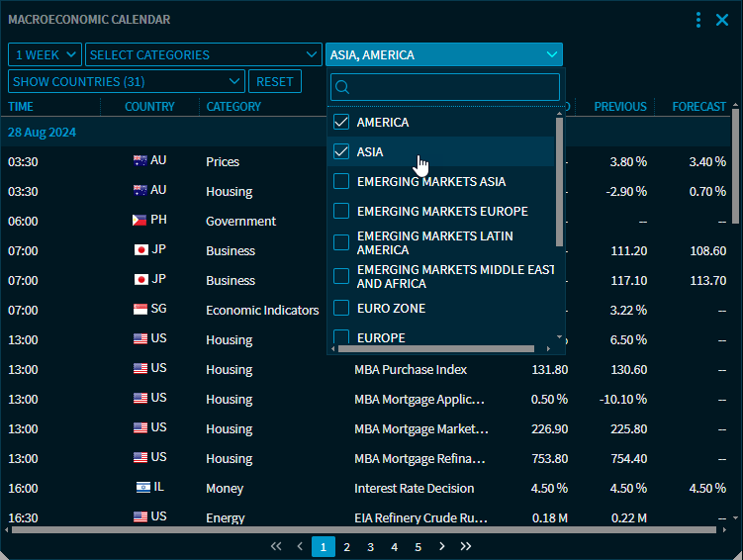Select page 3 in pagination

click(370, 546)
